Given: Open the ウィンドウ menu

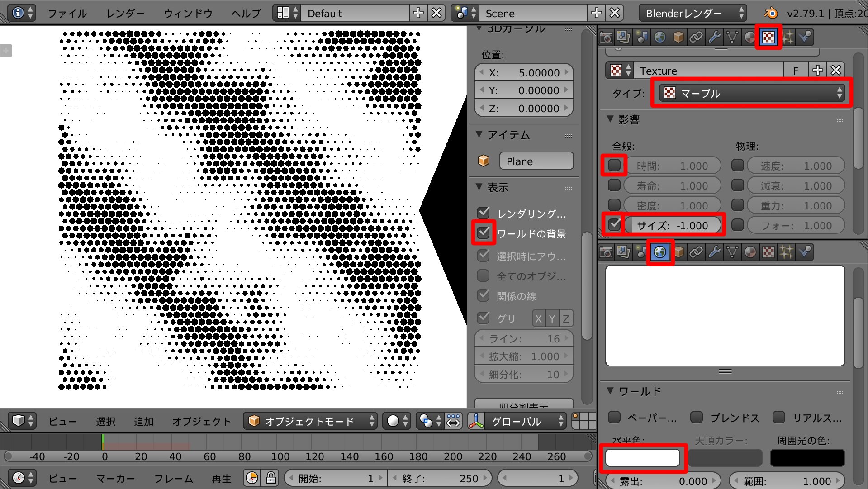Looking at the screenshot, I should click(188, 14).
